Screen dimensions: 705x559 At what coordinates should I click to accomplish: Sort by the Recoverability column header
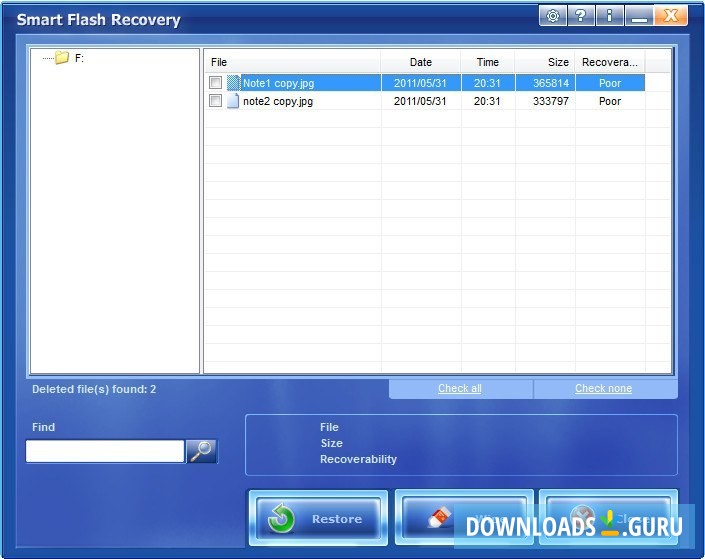pos(610,62)
